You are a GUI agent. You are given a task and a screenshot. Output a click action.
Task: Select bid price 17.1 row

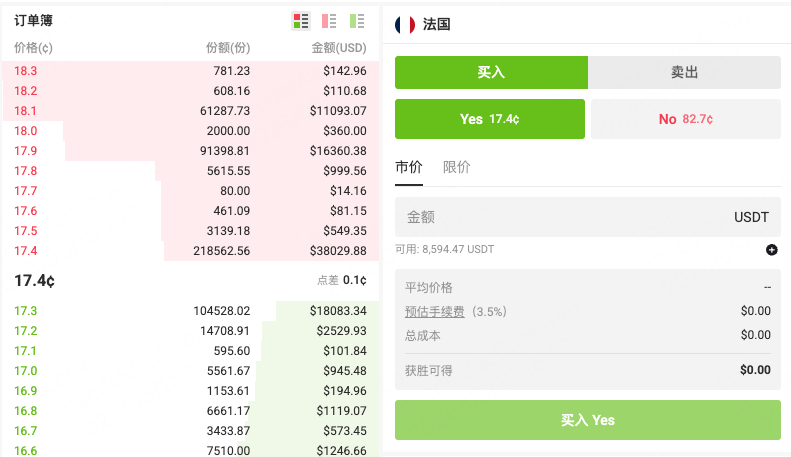[191, 351]
